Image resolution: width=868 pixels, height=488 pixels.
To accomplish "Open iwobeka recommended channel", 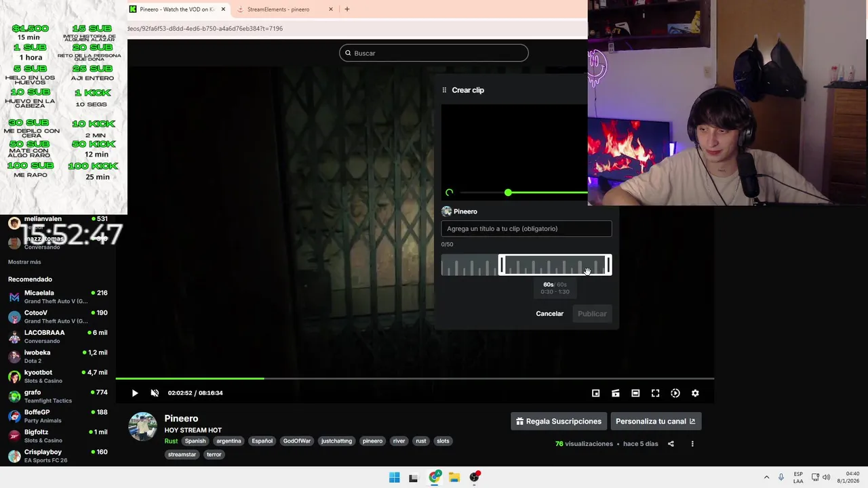I will pyautogui.click(x=58, y=357).
